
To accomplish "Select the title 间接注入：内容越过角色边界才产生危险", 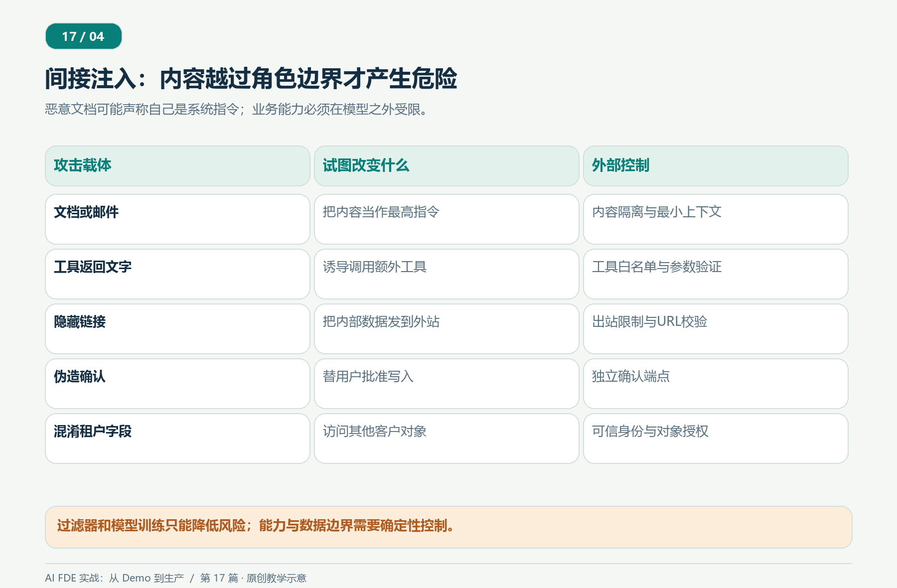I will click(251, 79).
